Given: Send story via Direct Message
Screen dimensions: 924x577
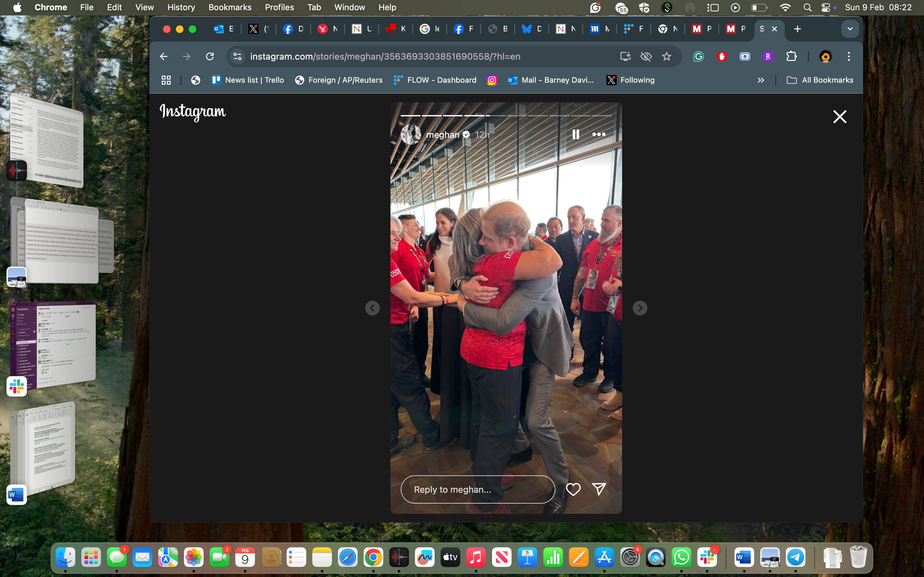Looking at the screenshot, I should pos(599,489).
